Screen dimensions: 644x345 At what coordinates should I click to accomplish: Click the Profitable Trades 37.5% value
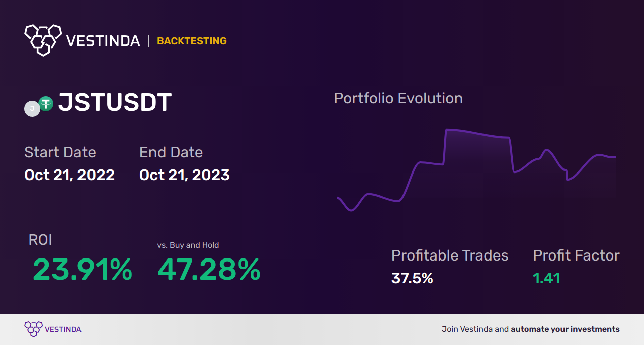pyautogui.click(x=412, y=278)
